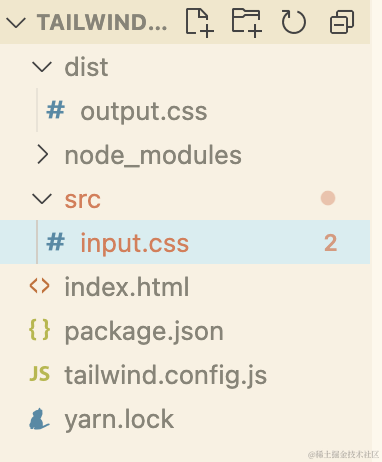
Task: Collapse the dist folder chevron
Action: tap(42, 67)
